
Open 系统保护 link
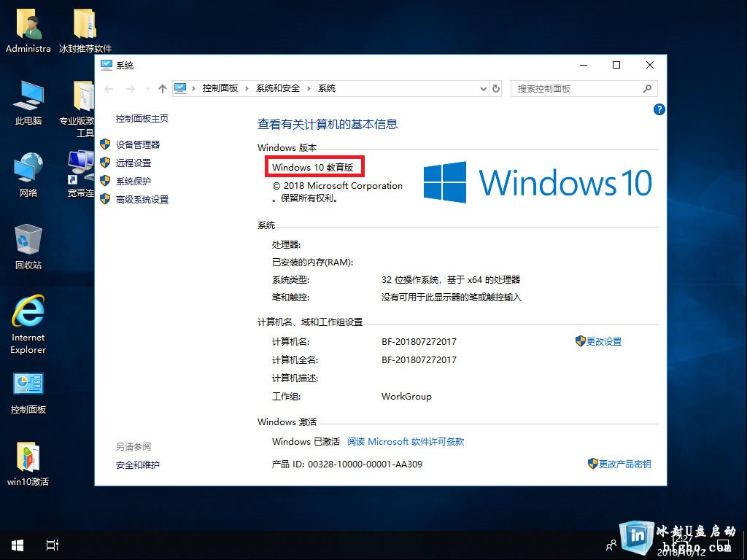133,182
